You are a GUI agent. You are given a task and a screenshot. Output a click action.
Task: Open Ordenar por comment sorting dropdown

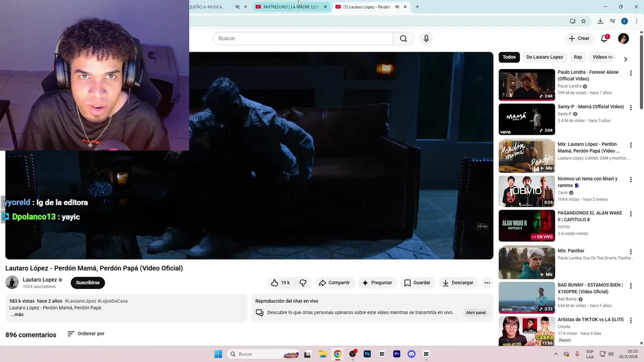click(86, 334)
